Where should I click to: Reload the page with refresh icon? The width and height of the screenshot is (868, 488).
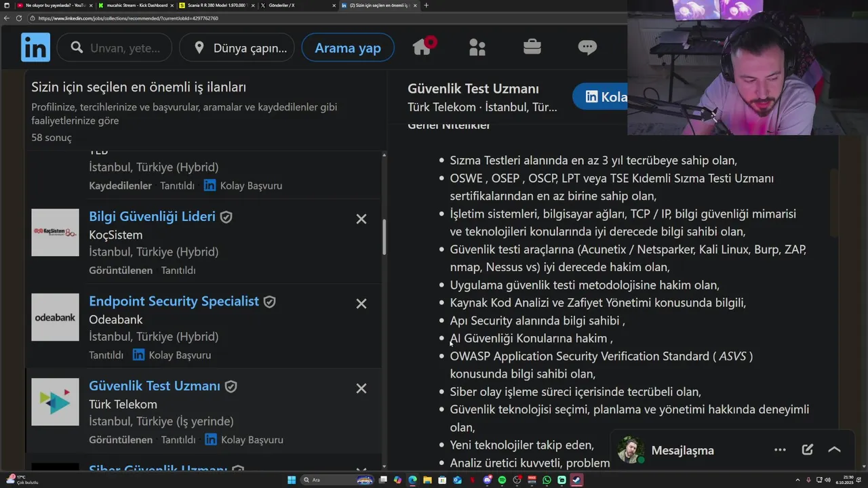(18, 18)
